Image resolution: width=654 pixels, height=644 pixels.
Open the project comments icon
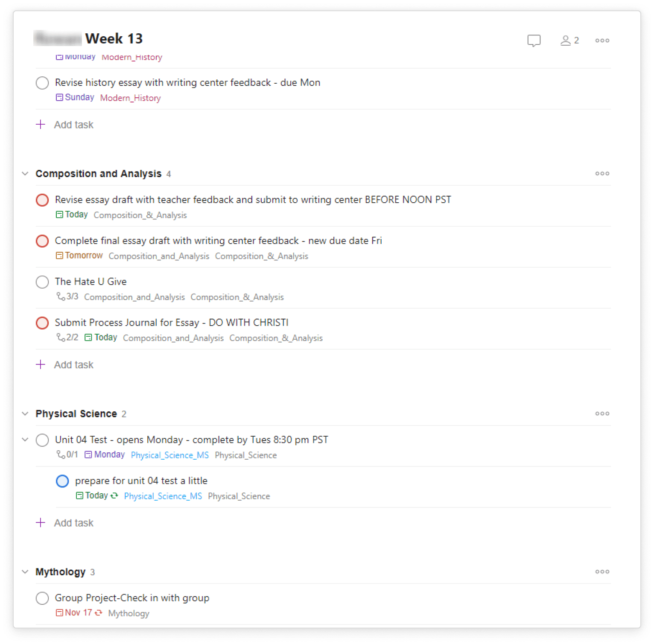point(534,40)
